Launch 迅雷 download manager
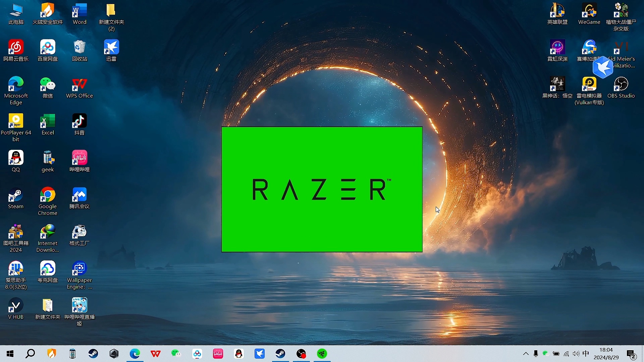The image size is (644, 362). coord(111,47)
